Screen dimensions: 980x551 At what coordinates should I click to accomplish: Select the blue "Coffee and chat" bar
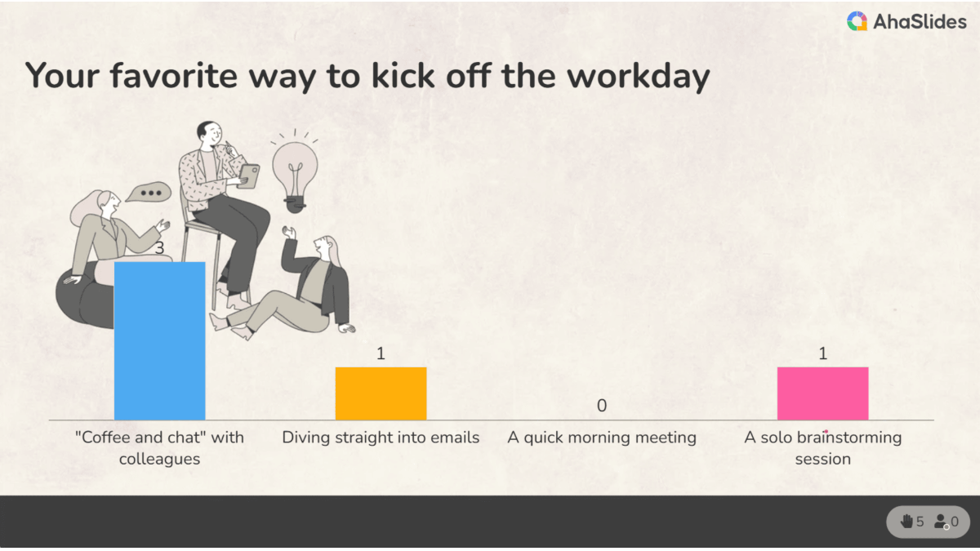(x=159, y=341)
